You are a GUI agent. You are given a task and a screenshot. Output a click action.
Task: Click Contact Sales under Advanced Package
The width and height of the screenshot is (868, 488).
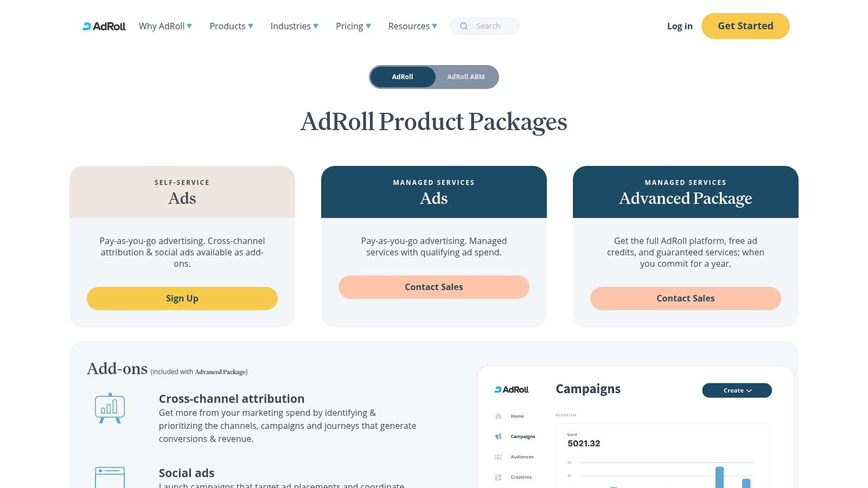685,298
